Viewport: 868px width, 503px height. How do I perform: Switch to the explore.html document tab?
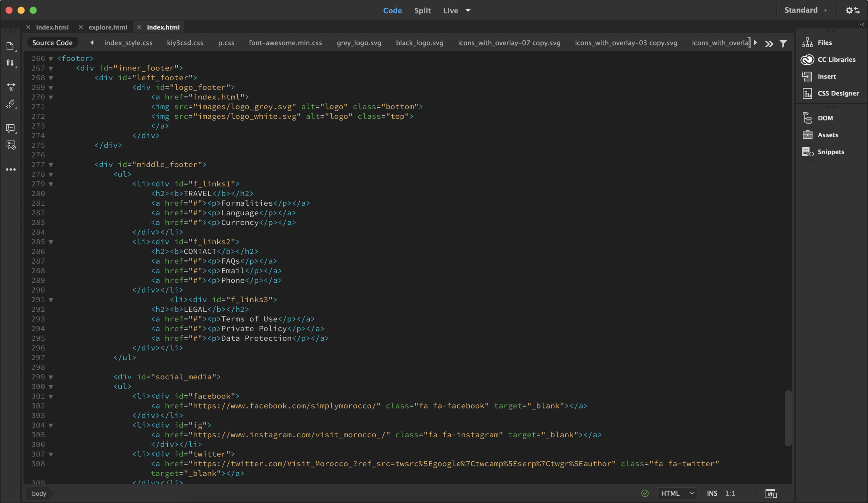[x=108, y=27]
